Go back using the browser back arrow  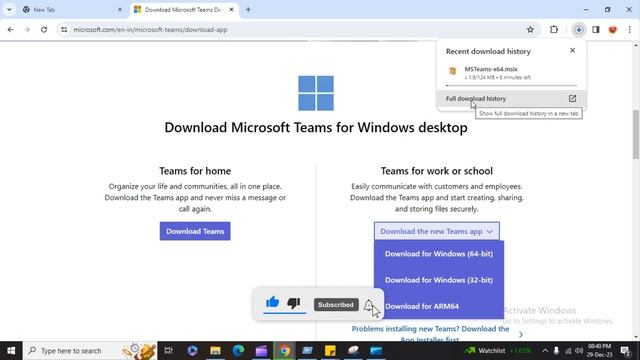tap(10, 30)
